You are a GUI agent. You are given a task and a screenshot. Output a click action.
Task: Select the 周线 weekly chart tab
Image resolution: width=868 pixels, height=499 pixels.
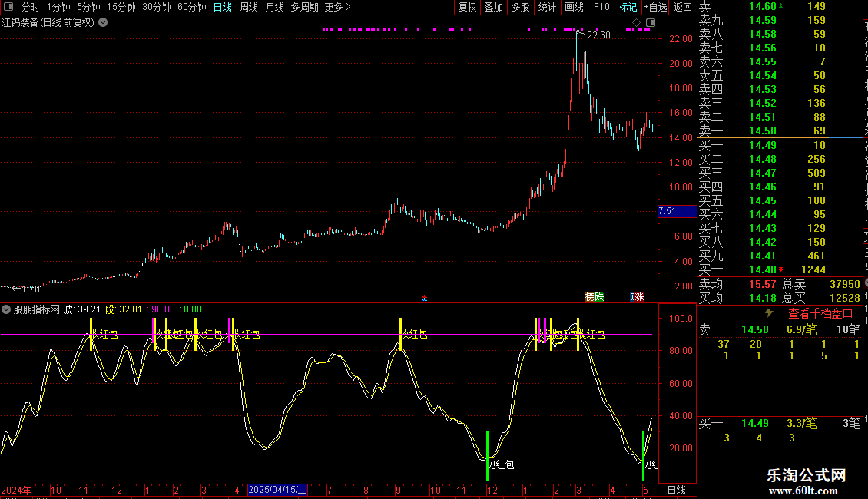coord(249,7)
